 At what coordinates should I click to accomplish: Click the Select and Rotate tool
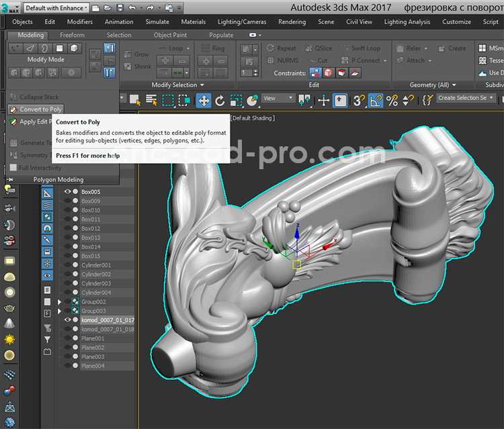tap(220, 101)
